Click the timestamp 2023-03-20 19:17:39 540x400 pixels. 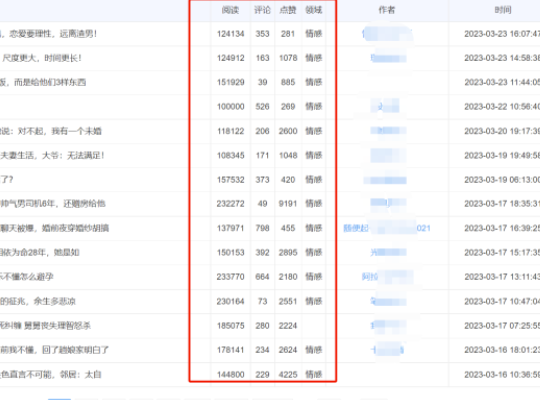[502, 131]
